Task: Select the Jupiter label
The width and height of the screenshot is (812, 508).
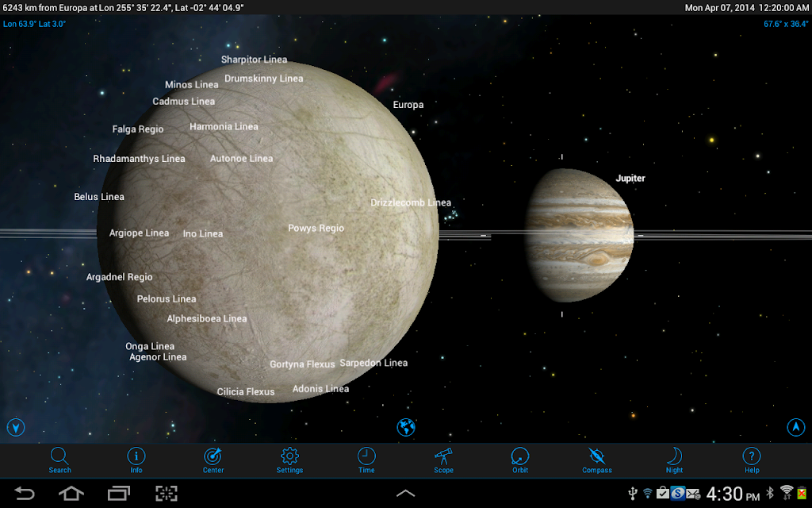Action: (x=630, y=179)
